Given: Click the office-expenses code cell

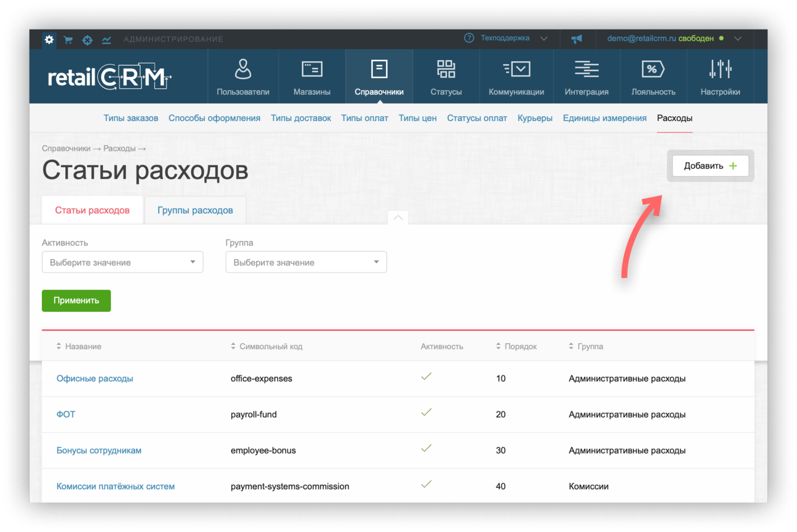Looking at the screenshot, I should click(261, 378).
